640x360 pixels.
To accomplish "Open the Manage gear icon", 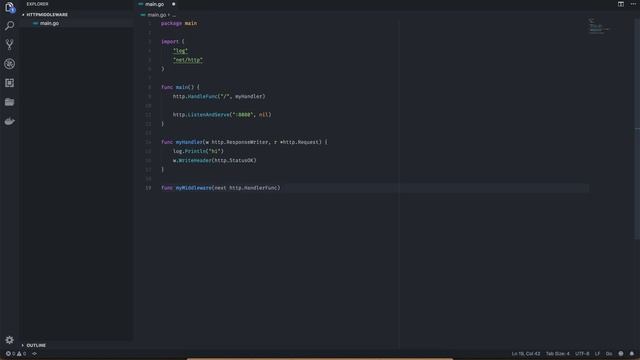I will pos(9,340).
